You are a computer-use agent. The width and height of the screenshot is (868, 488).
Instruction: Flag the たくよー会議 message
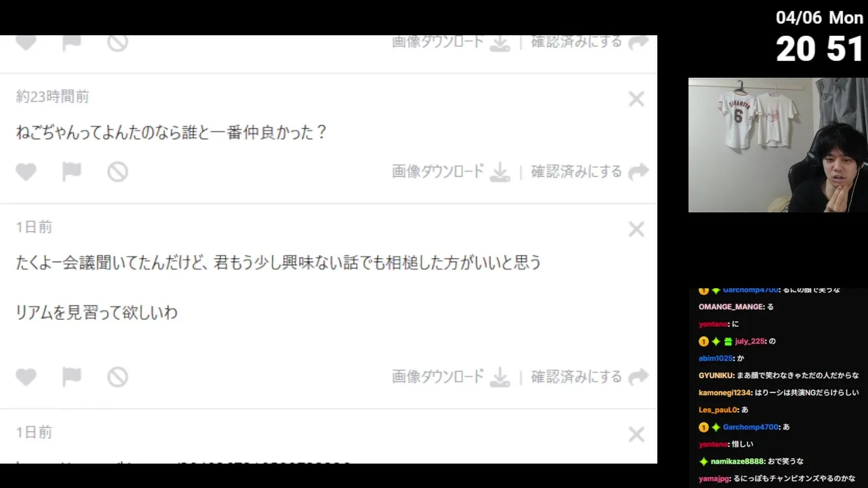pos(71,377)
